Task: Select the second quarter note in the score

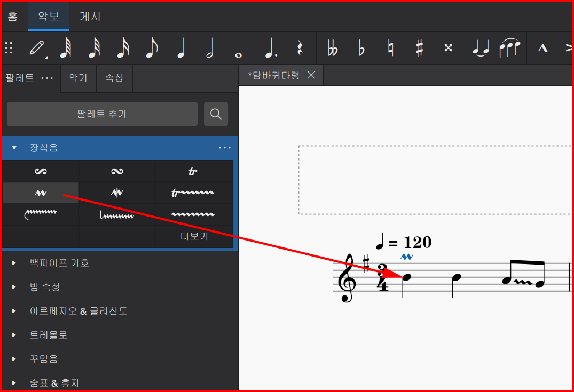Action: (457, 277)
